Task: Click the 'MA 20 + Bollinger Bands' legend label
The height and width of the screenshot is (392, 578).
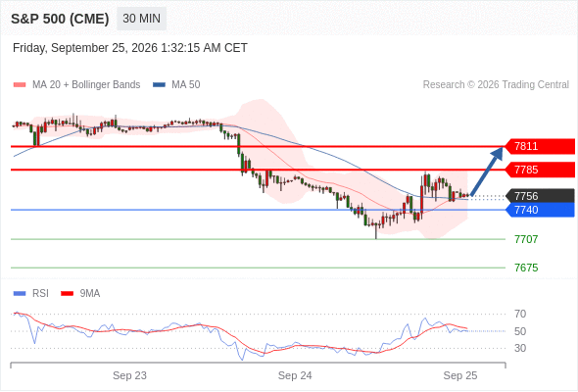Action: [86, 85]
